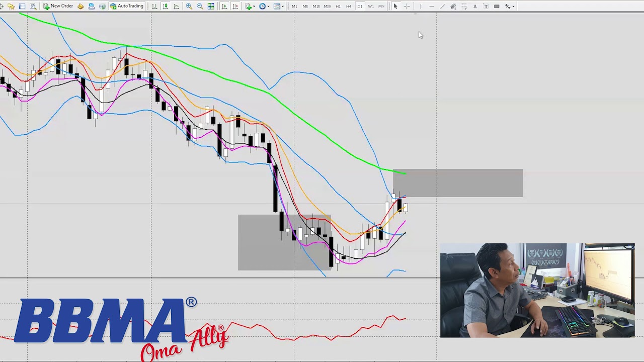Screen dimensions: 644x362
Task: Select the M15 timeframe
Action: [316, 6]
